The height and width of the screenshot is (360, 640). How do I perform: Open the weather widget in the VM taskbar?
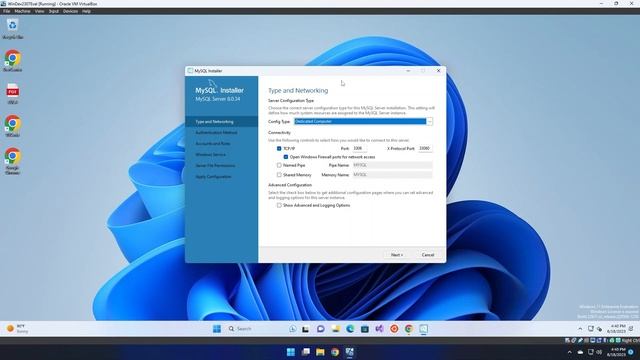17,329
